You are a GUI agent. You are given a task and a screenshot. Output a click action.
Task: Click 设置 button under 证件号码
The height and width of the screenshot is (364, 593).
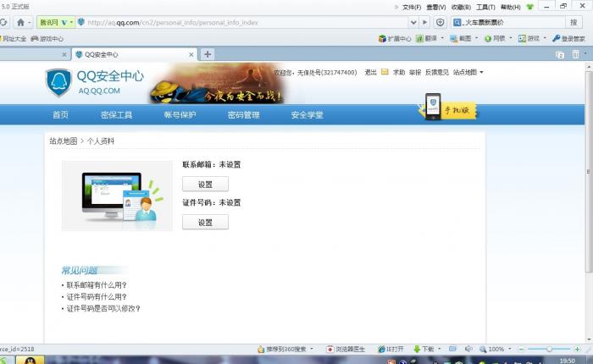click(205, 223)
